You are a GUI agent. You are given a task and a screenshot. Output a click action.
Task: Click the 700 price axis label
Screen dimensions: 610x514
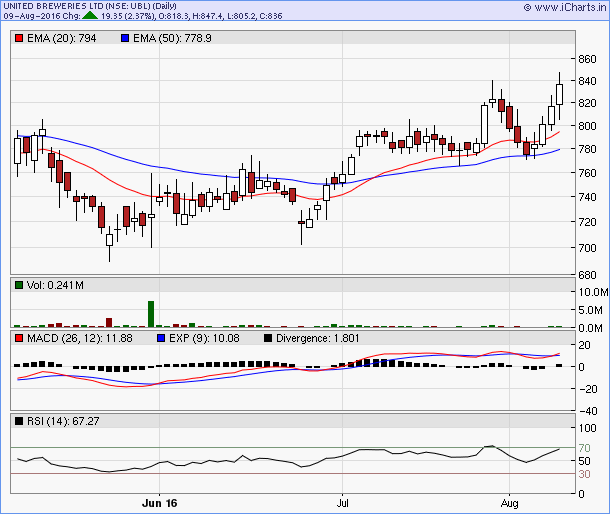587,248
